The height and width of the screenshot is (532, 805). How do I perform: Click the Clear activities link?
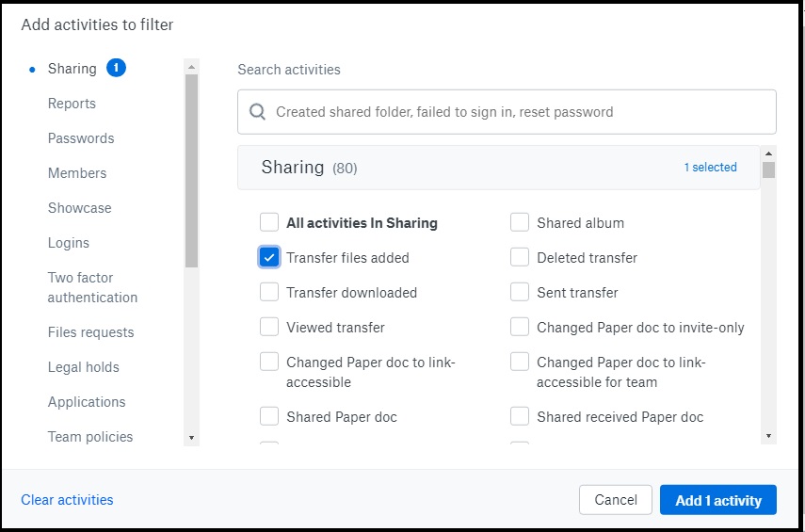tap(67, 500)
